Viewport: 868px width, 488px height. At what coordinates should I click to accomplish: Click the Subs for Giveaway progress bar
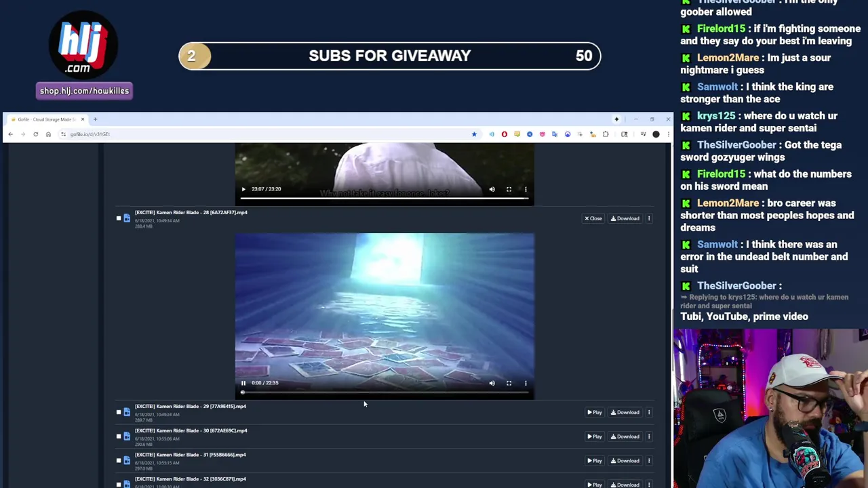390,56
